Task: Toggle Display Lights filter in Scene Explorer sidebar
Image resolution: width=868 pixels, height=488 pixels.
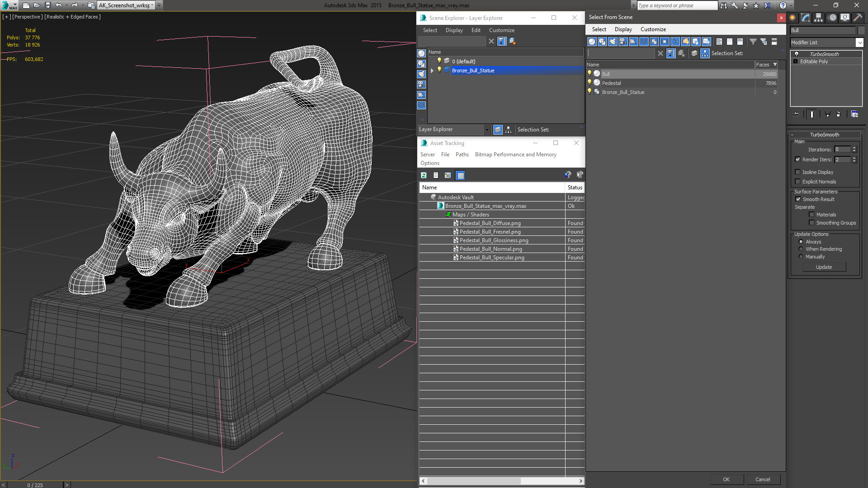Action: (x=421, y=74)
